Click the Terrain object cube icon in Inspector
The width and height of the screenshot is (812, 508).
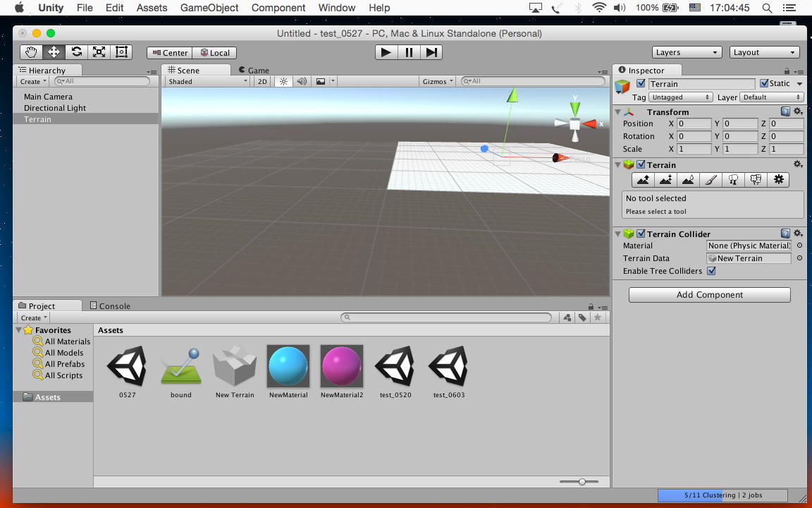[x=622, y=87]
